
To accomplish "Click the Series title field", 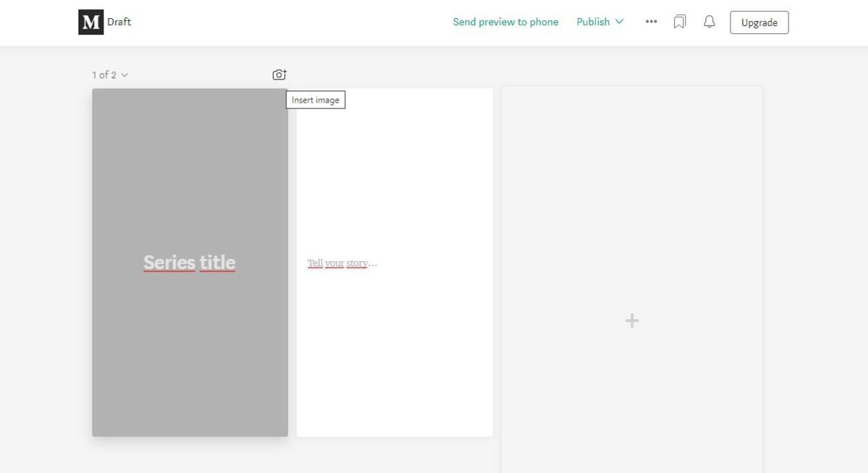I will click(x=189, y=262).
